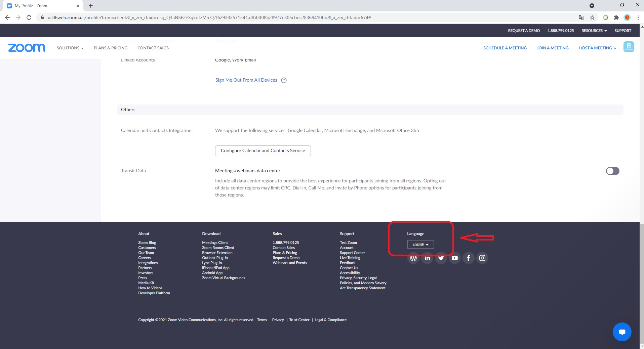
Task: Open Test Zoom support link
Action: (x=348, y=243)
